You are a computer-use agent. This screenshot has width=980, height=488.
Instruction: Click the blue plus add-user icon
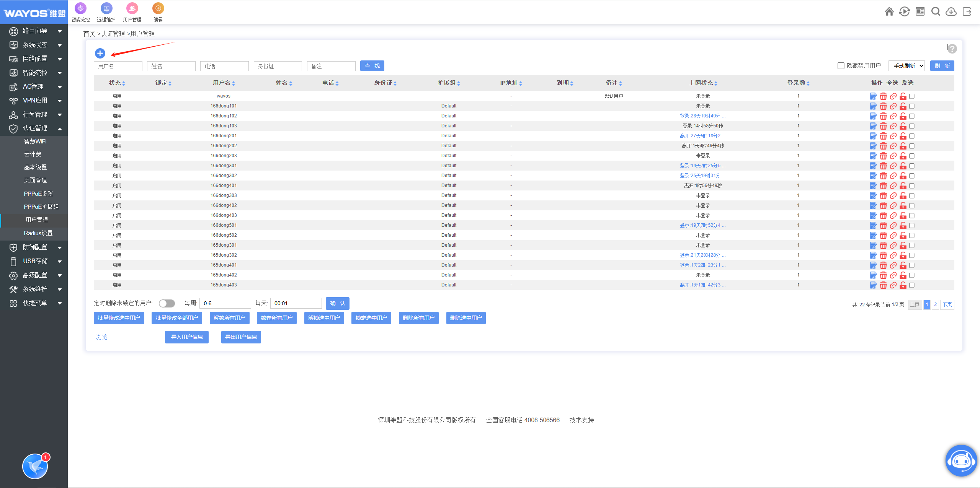click(100, 53)
